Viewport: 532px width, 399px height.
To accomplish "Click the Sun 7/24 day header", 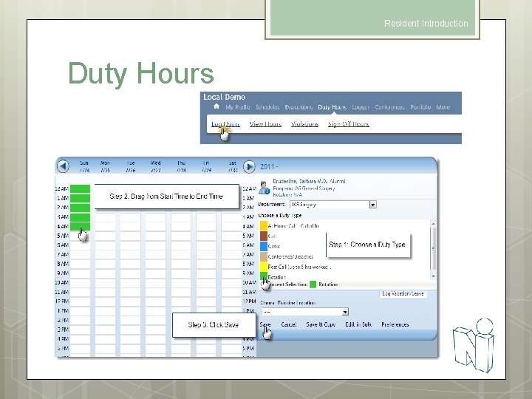I will tap(84, 166).
